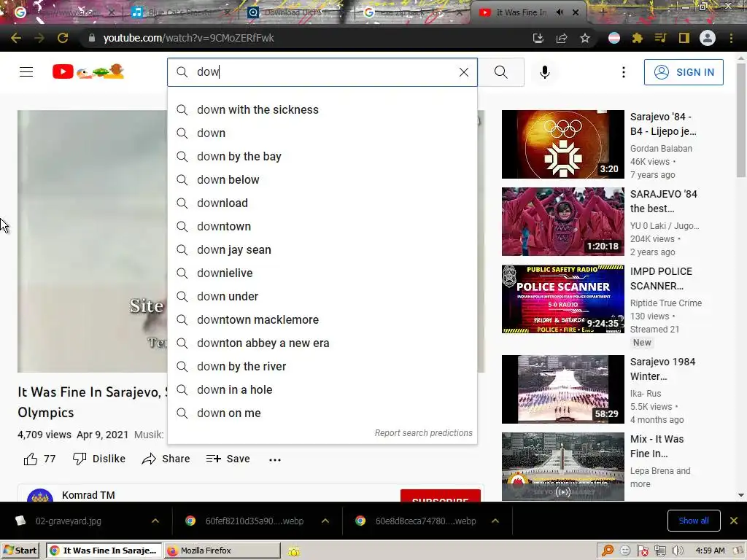Image resolution: width=747 pixels, height=560 pixels.
Task: Switch to Mozilla Firefox taskbar item
Action: (222, 551)
